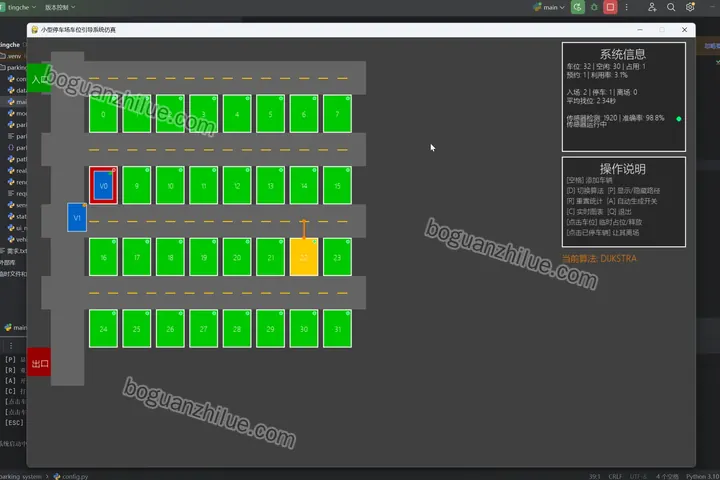Toggle parking spot 31
The width and height of the screenshot is (720, 480).
point(338,329)
